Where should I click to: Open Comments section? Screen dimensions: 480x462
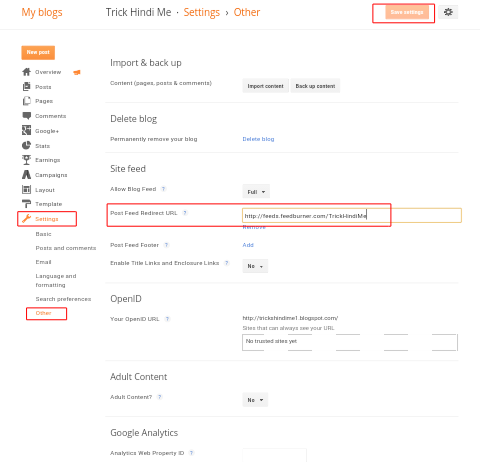click(50, 116)
